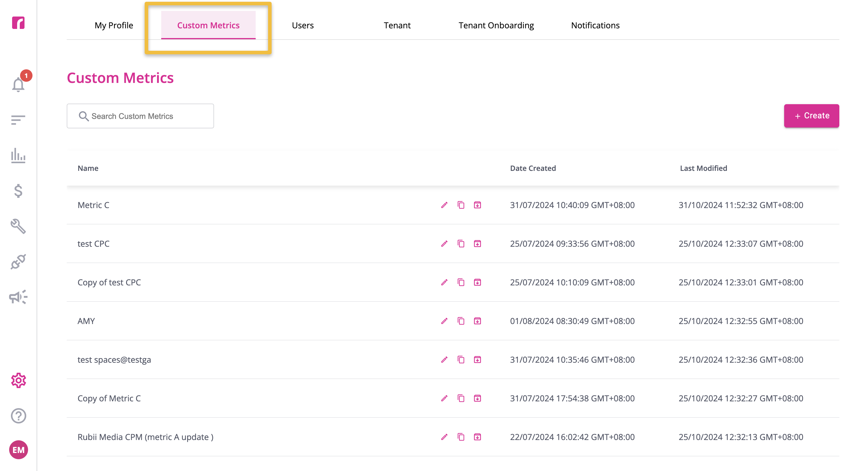Focus the Search Custom Metrics field
Viewport: 868px width, 471px height.
point(140,116)
